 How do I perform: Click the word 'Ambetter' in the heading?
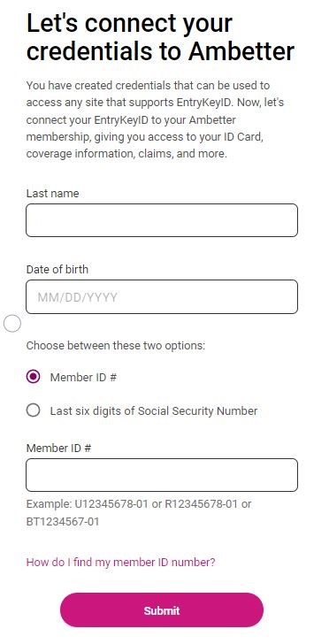(241, 51)
